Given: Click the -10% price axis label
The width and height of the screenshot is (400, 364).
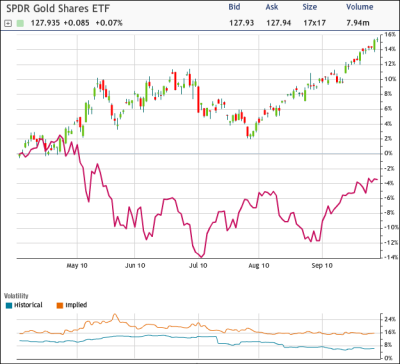Looking at the screenshot, I should [x=390, y=228].
